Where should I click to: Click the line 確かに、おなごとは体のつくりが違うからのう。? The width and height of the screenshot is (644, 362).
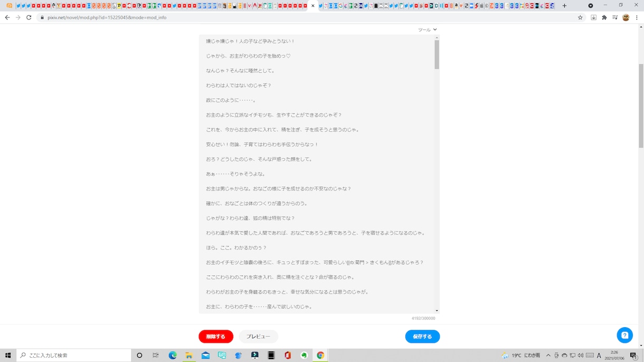pyautogui.click(x=257, y=204)
